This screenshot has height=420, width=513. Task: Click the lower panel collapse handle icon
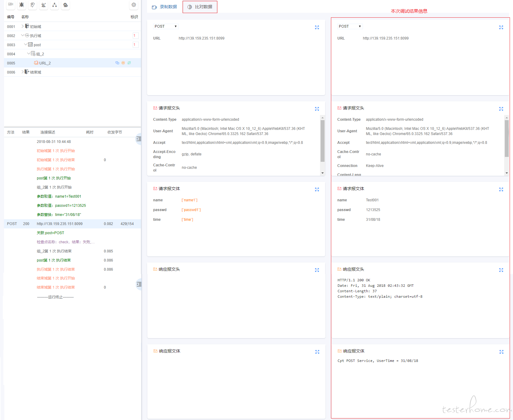139,284
